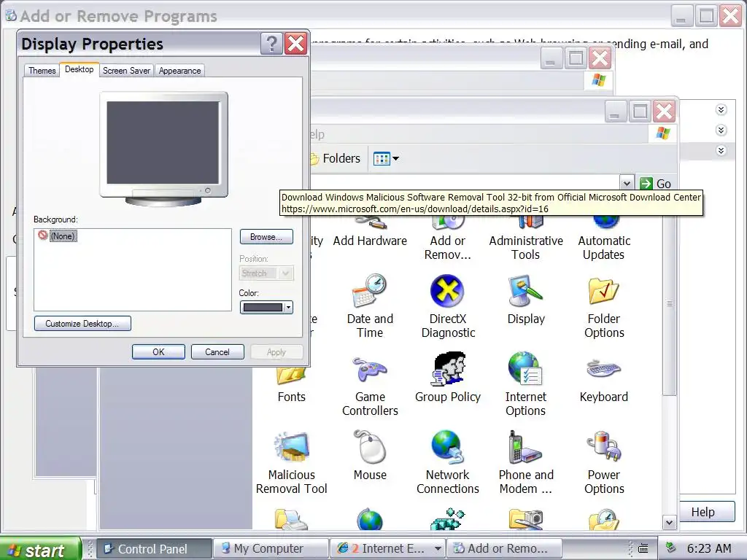The image size is (747, 560).
Task: Open the Malicious Removal Tool icon
Action: 291,462
